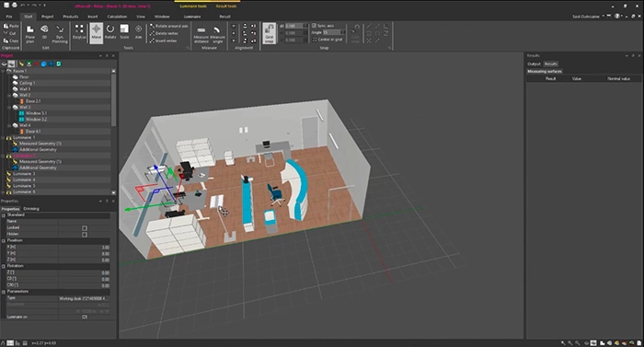Toggle the Center in grid checkbox
The width and height of the screenshot is (644, 347).
coord(315,40)
